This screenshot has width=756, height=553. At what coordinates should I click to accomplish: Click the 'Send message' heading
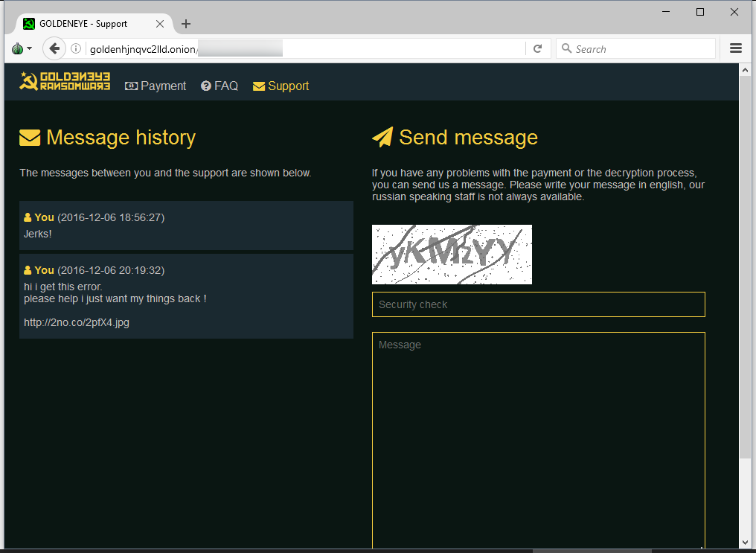[468, 138]
